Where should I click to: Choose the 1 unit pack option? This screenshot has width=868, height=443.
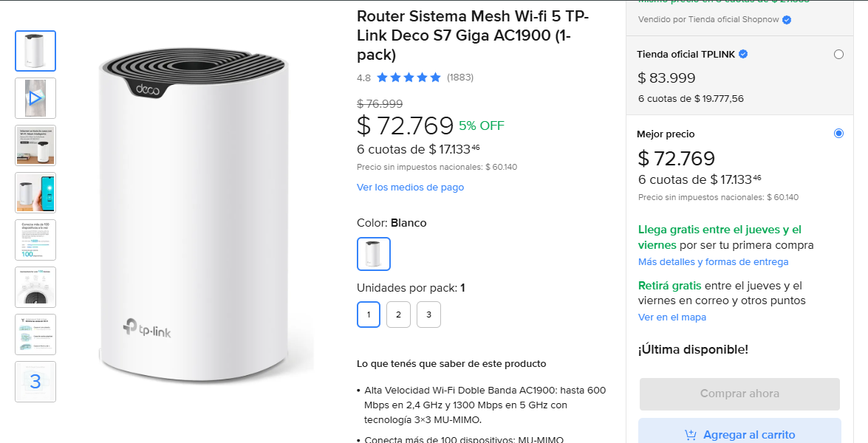(x=369, y=315)
